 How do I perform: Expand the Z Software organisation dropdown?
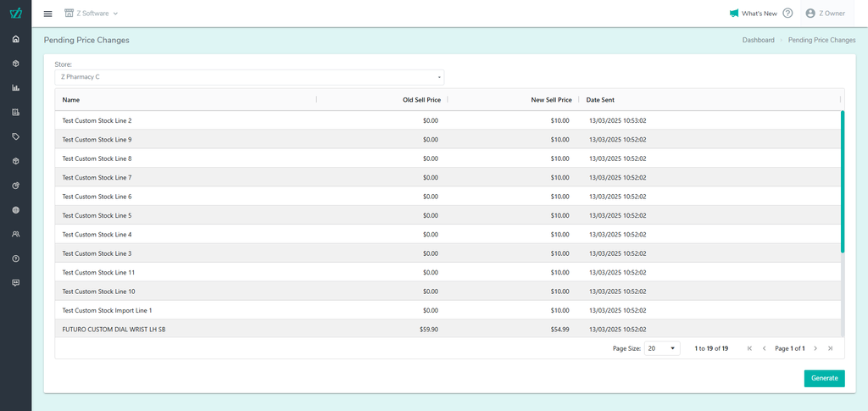coord(92,14)
